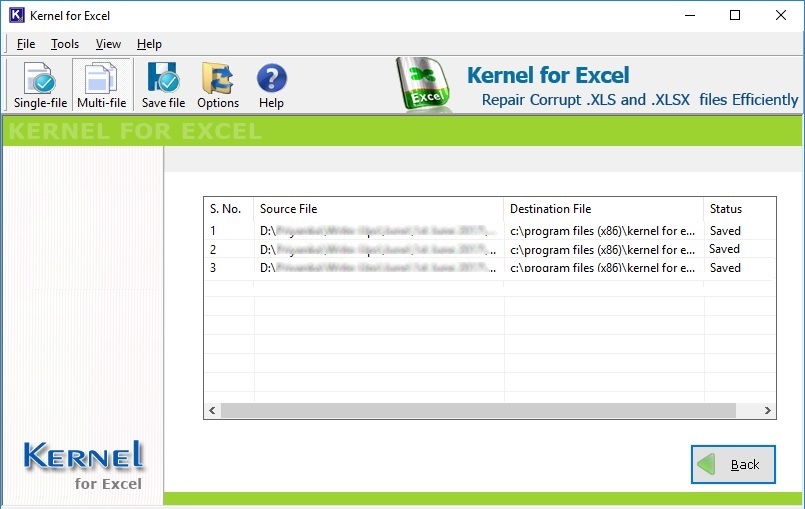
Task: Open the Options toolbar icon
Action: pyautogui.click(x=218, y=85)
